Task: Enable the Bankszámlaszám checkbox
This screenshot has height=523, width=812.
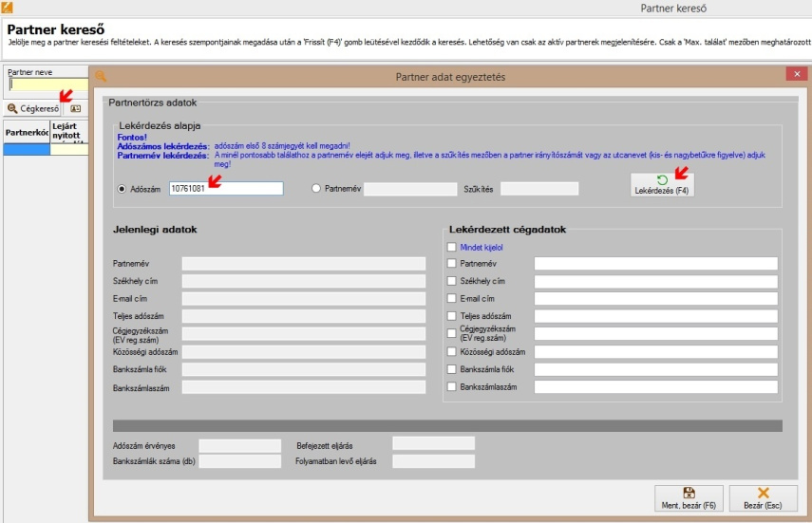Action: point(452,386)
